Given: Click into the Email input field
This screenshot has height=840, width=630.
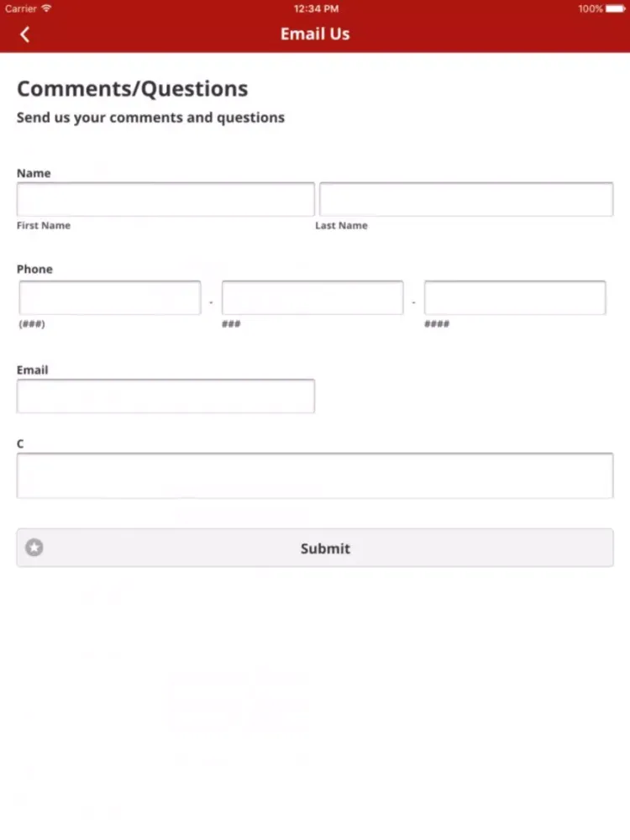Looking at the screenshot, I should (x=165, y=396).
